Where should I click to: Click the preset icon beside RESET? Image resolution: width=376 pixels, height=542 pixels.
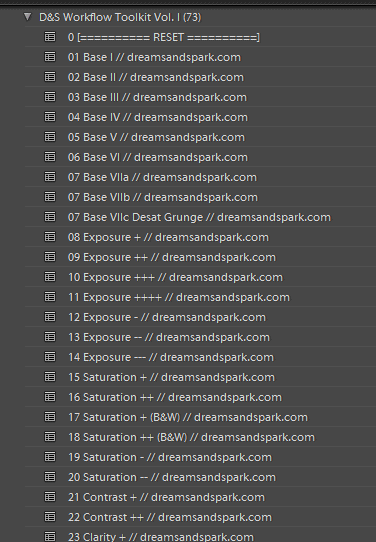point(50,37)
